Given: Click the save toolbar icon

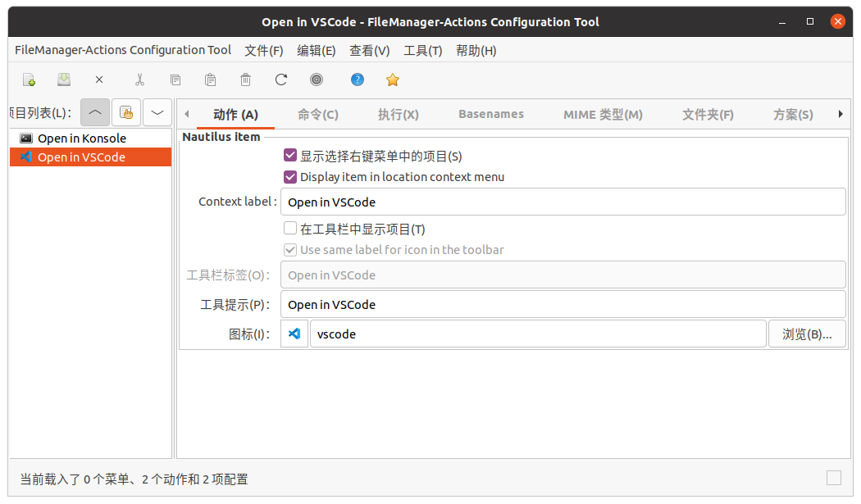Looking at the screenshot, I should tap(64, 79).
